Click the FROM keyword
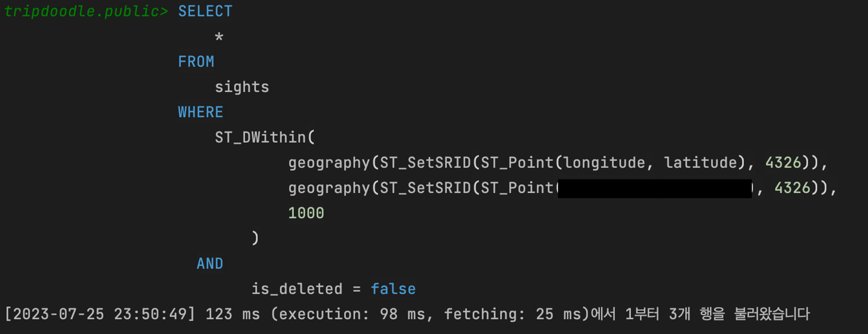The image size is (868, 334). (x=196, y=62)
